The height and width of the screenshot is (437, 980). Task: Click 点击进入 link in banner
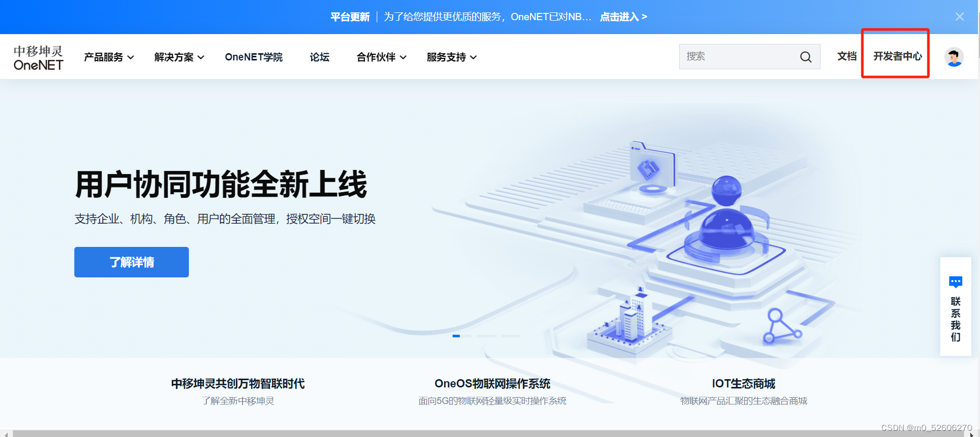[623, 17]
